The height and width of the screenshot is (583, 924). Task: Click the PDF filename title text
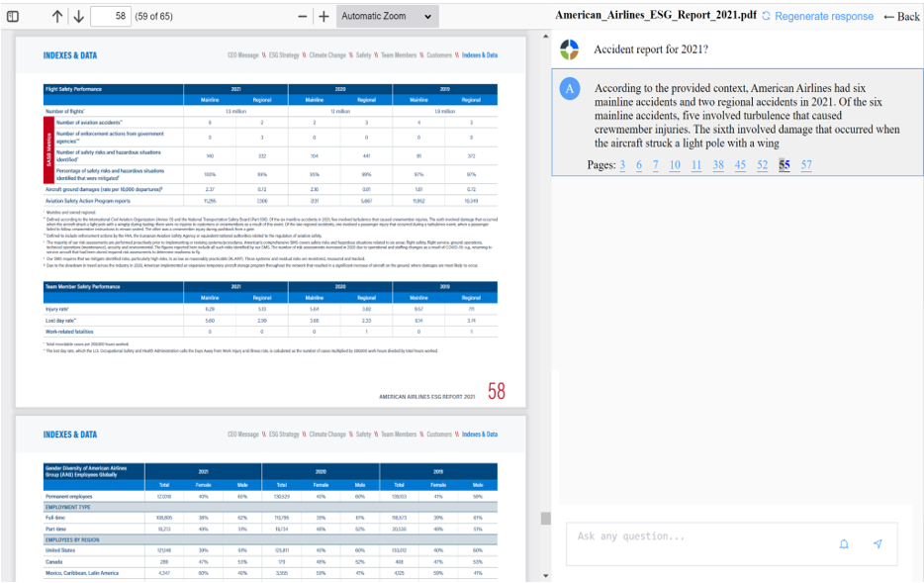point(655,15)
